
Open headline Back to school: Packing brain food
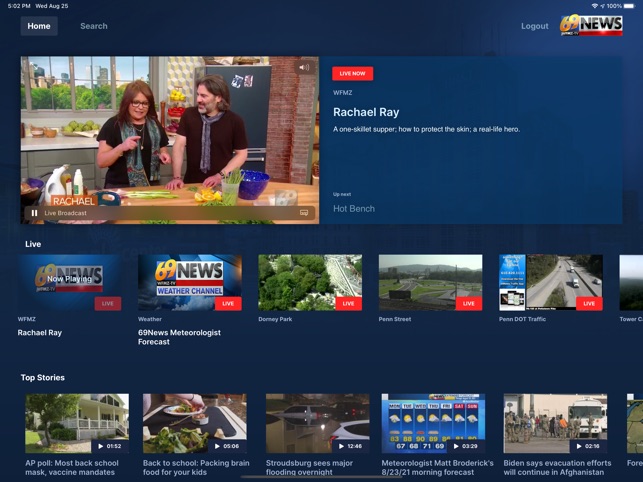[196, 468]
